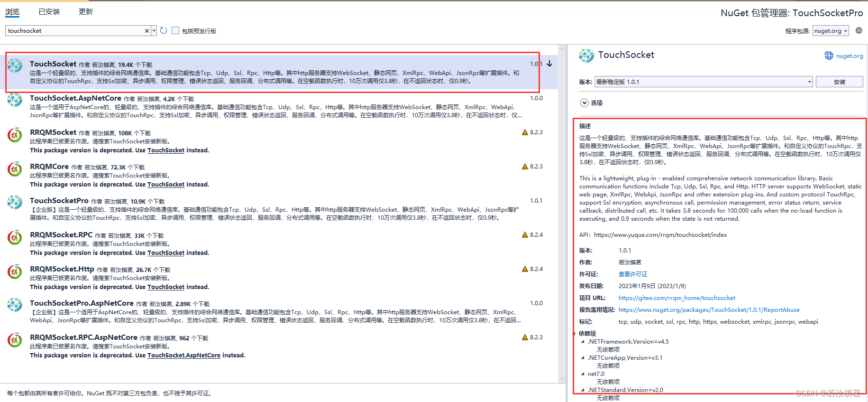Select the TouchSocket package title
This screenshot has width=868, height=402.
tap(53, 64)
